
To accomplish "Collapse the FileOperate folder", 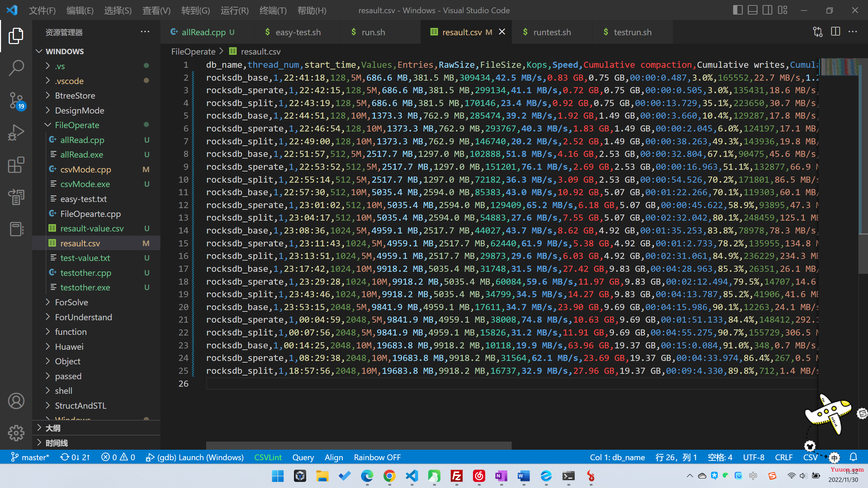I will (97, 125).
